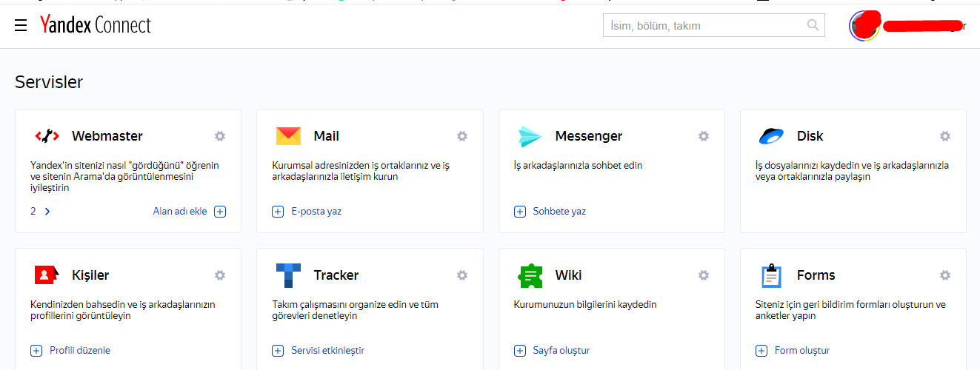The height and width of the screenshot is (370, 980).
Task: Click the Messenger paper plane icon
Action: tap(530, 136)
